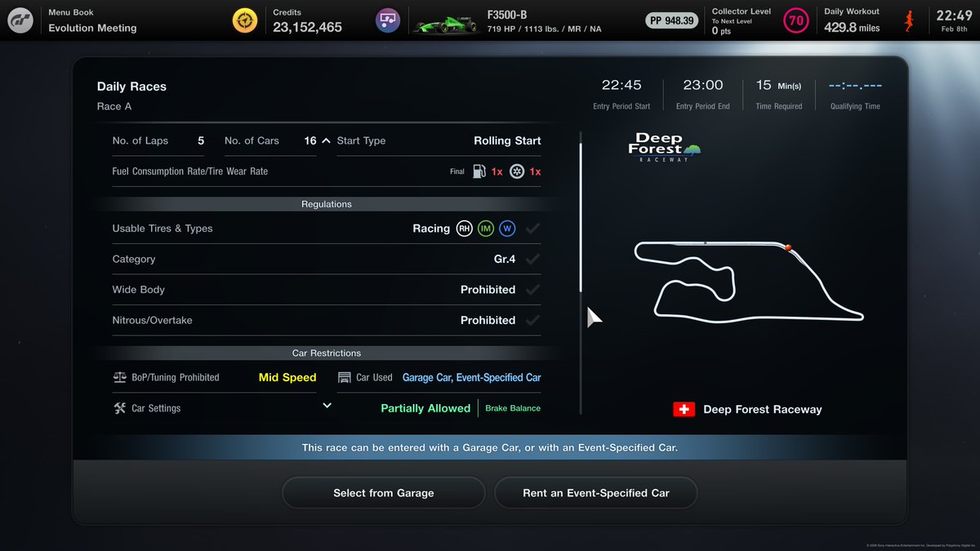Open the purple garage car icon
Image resolution: width=980 pixels, height=551 pixels.
coord(388,20)
